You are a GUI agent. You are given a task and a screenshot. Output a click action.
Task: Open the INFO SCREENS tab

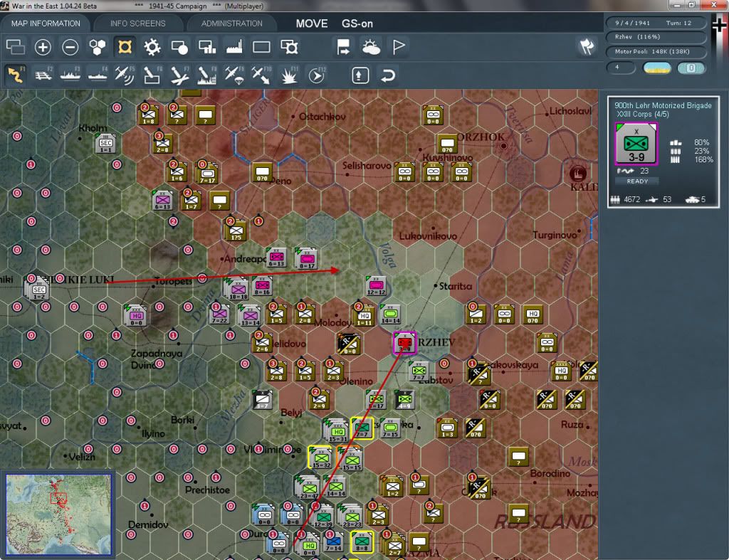pos(137,23)
